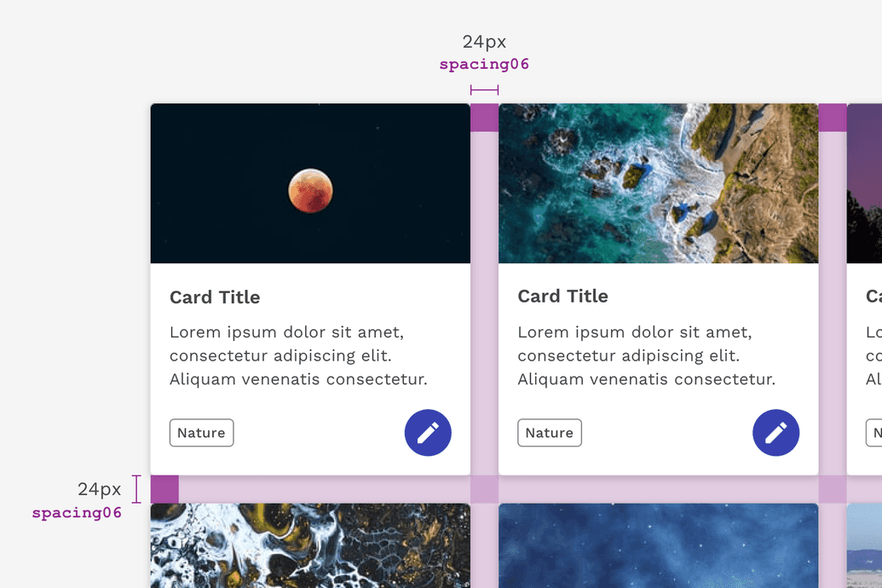Select the Nature tag on the ocean coast card

tap(550, 433)
